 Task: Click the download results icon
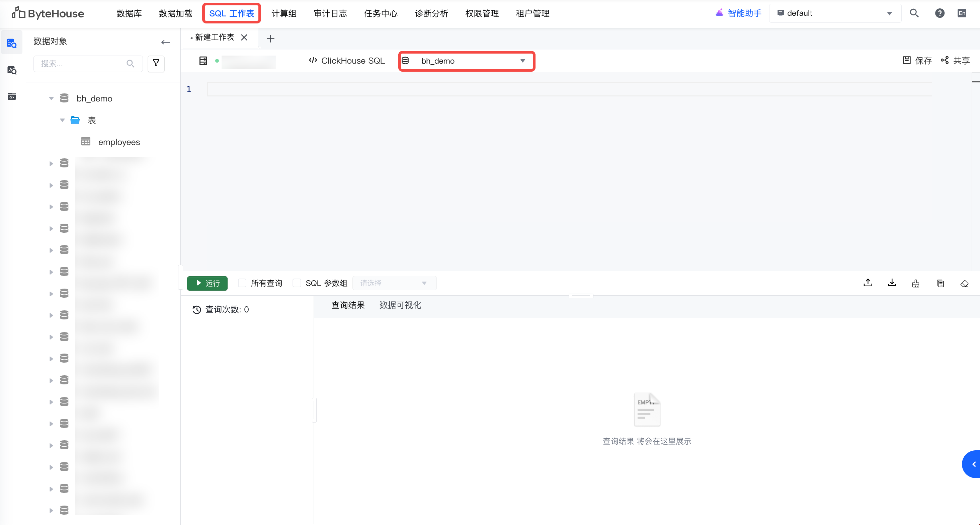(x=892, y=283)
